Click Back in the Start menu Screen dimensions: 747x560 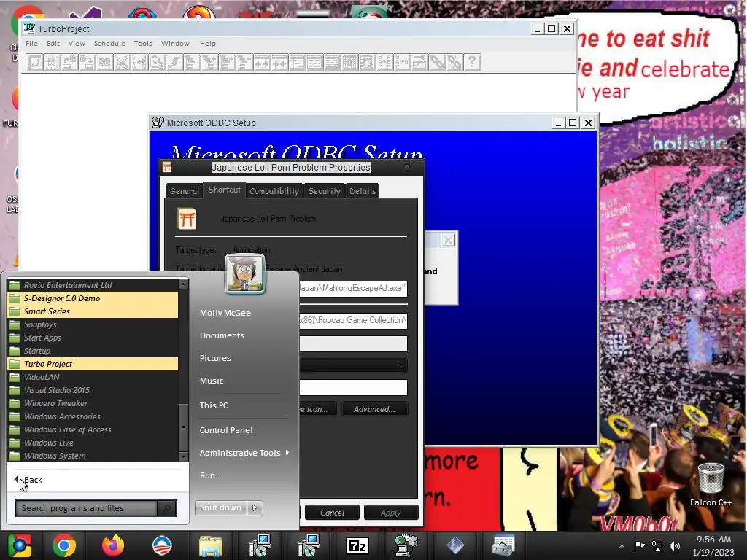point(28,480)
